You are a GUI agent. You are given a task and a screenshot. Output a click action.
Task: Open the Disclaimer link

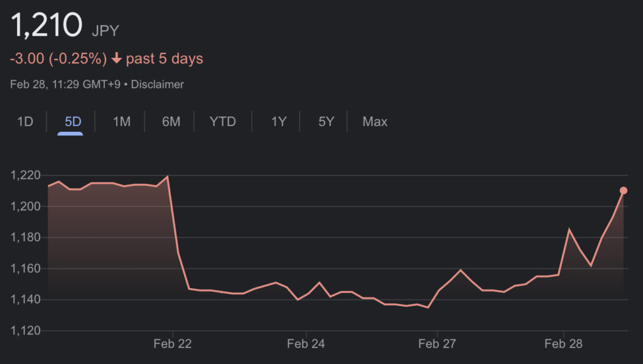157,84
